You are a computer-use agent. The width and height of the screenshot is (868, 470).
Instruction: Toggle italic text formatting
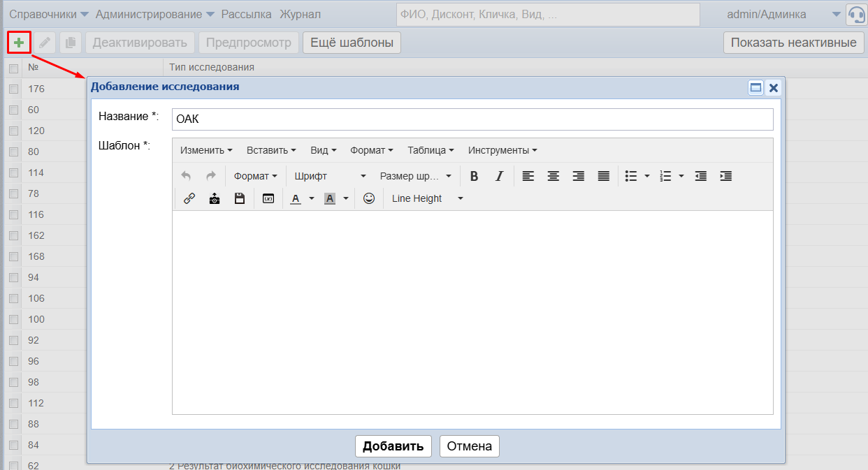499,176
